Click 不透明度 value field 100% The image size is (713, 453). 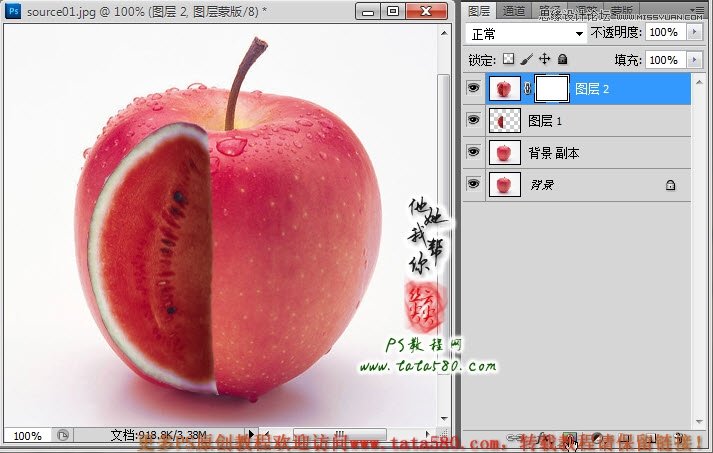665,32
